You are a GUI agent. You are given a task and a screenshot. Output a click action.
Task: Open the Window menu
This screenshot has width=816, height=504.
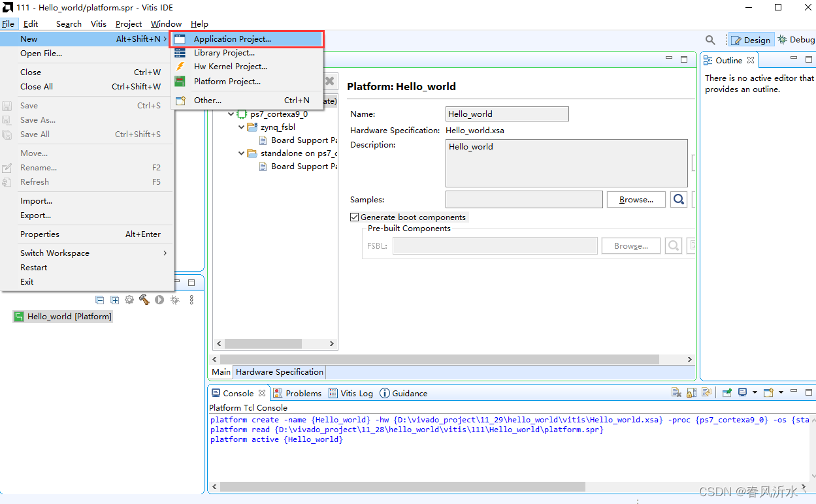[167, 24]
